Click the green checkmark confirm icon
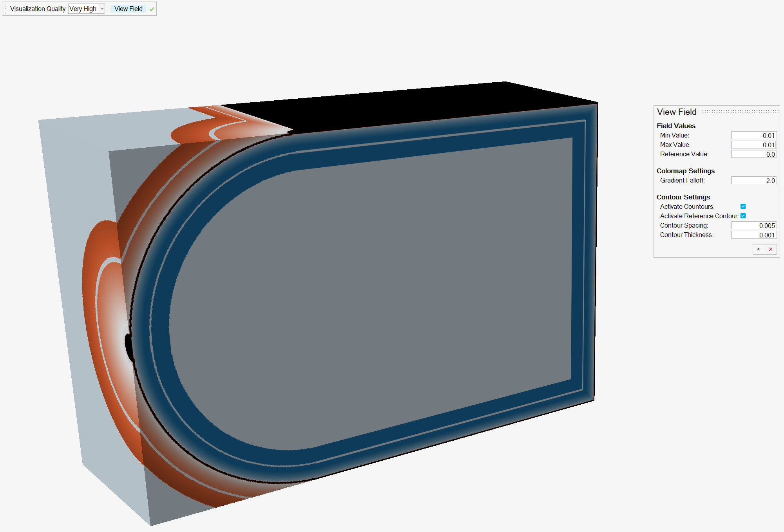This screenshot has width=784, height=532. coord(152,9)
